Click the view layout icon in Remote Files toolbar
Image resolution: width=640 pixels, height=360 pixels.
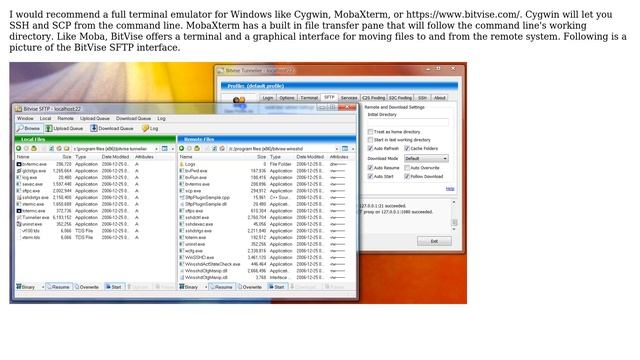345,149
